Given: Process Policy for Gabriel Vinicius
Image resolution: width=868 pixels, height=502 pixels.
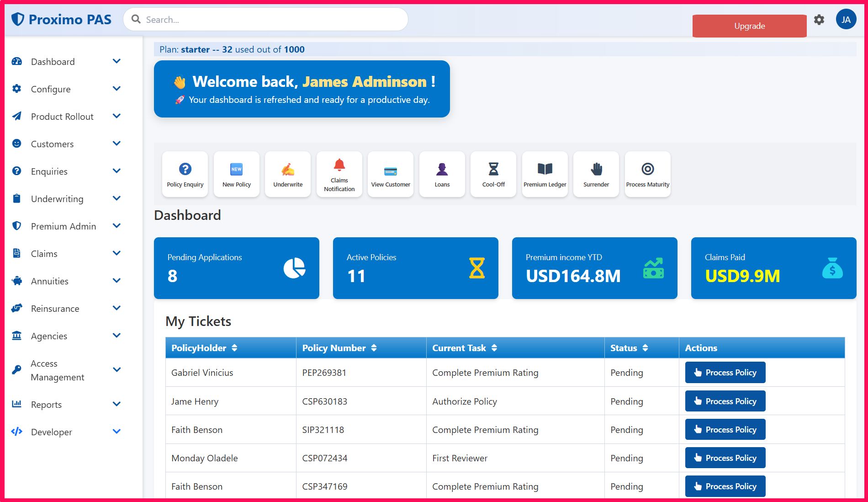Looking at the screenshot, I should (725, 373).
